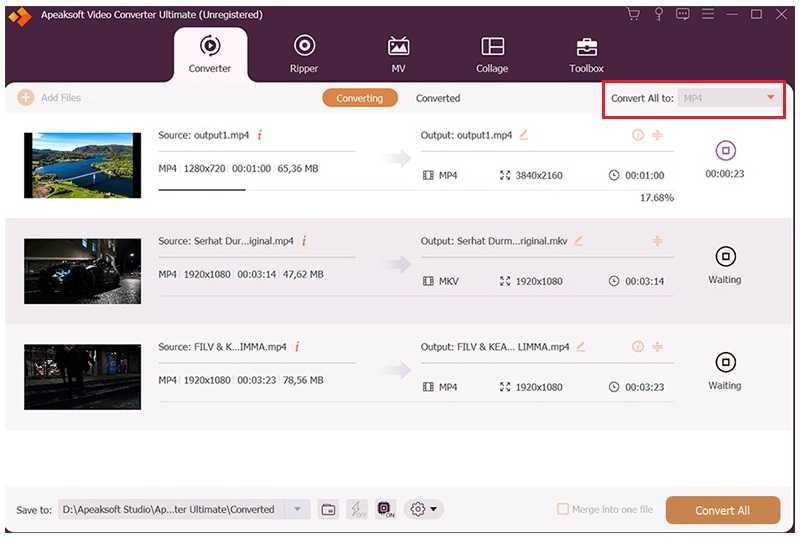800x540 pixels.
Task: Open the Save to path dropdown
Action: click(296, 509)
